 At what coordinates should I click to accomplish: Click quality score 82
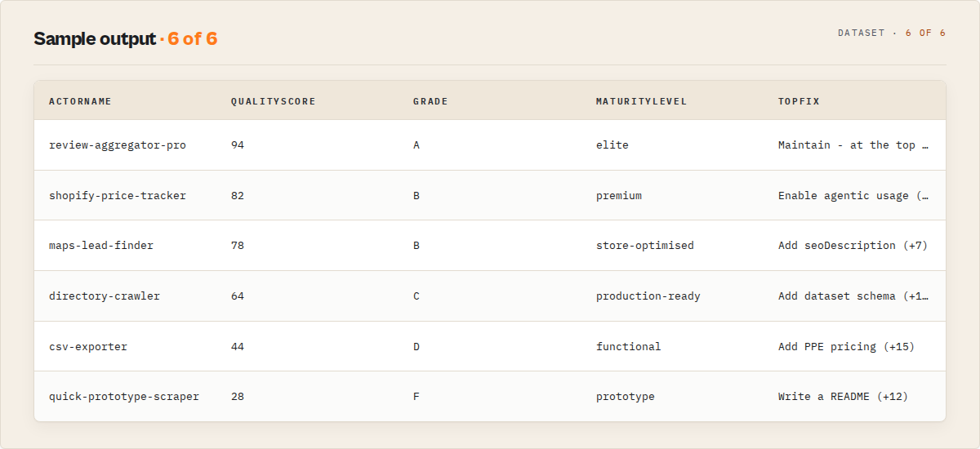238,196
